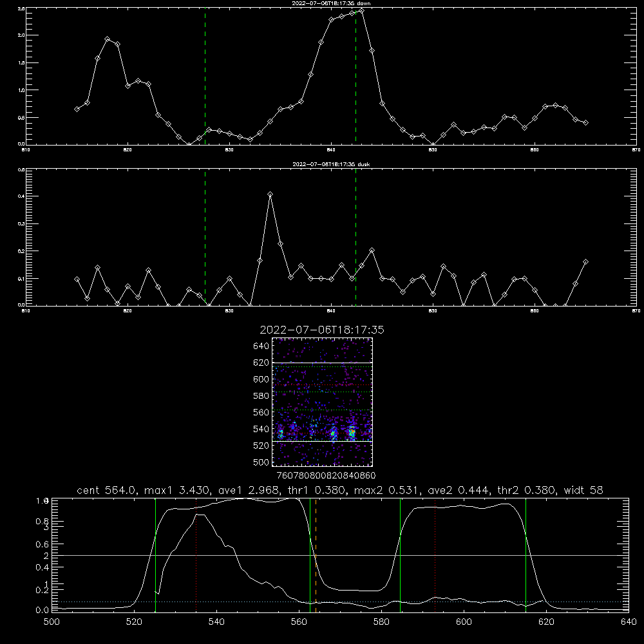The height and width of the screenshot is (644, 644).
Task: Click heatmap y-axis label '640'
Action: [261, 346]
